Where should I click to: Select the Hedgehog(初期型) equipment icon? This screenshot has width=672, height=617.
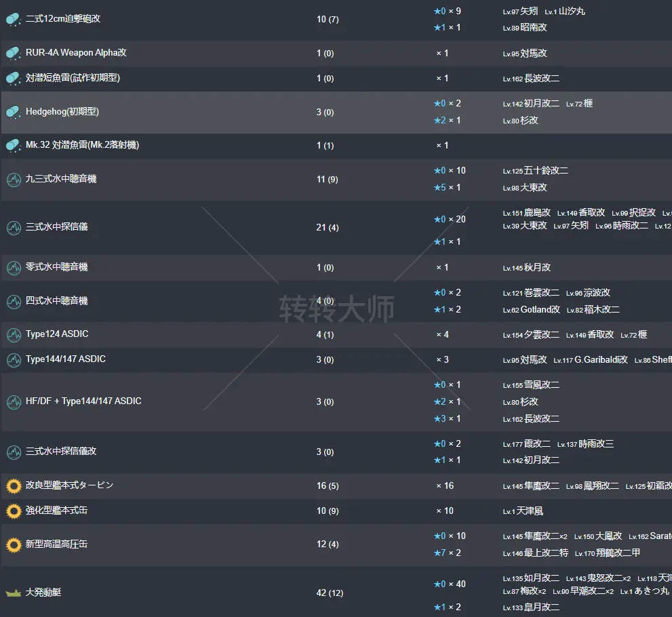click(x=13, y=112)
